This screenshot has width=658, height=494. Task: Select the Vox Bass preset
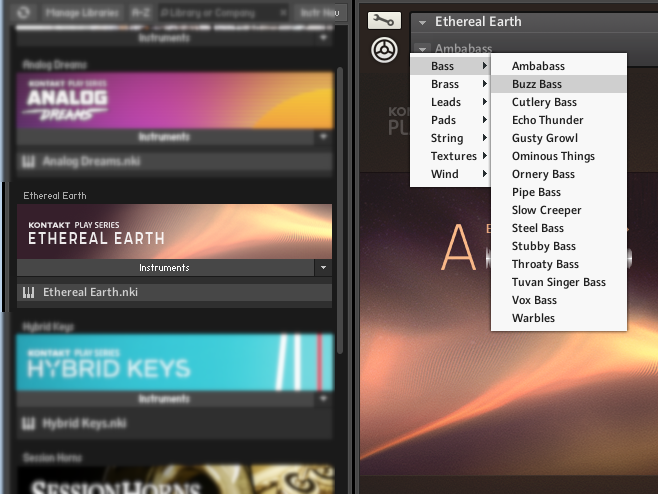tap(559, 301)
